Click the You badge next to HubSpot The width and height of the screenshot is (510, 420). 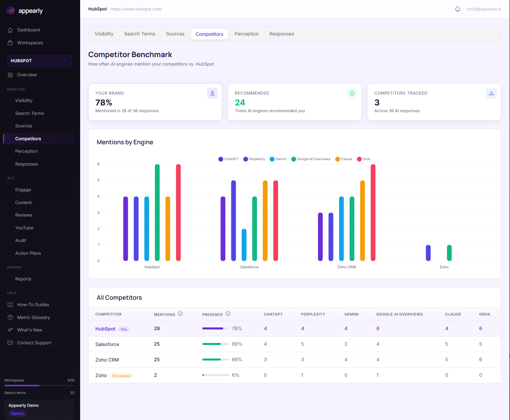[124, 329]
